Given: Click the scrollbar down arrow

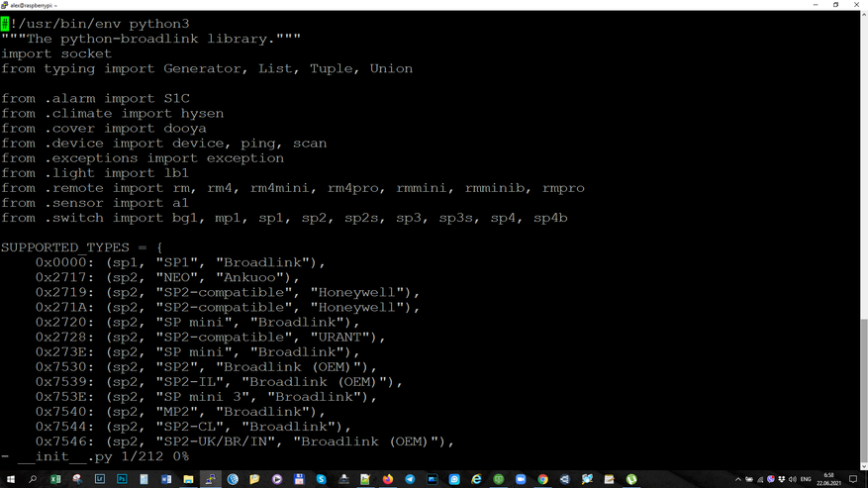Looking at the screenshot, I should [x=864, y=466].
